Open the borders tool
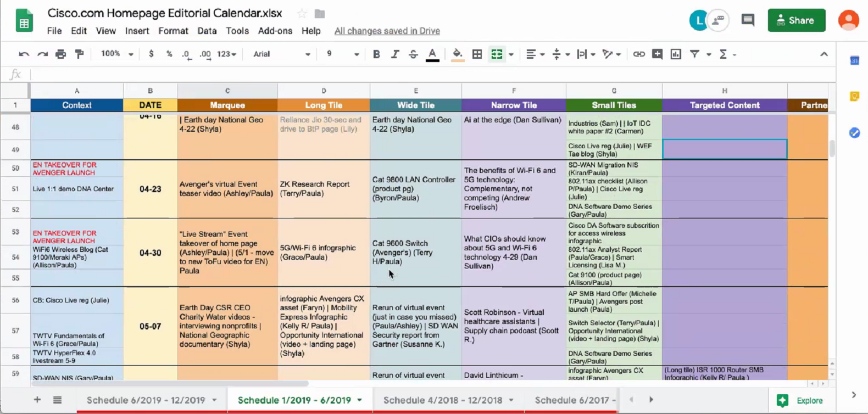The image size is (868, 414). pyautogui.click(x=477, y=54)
